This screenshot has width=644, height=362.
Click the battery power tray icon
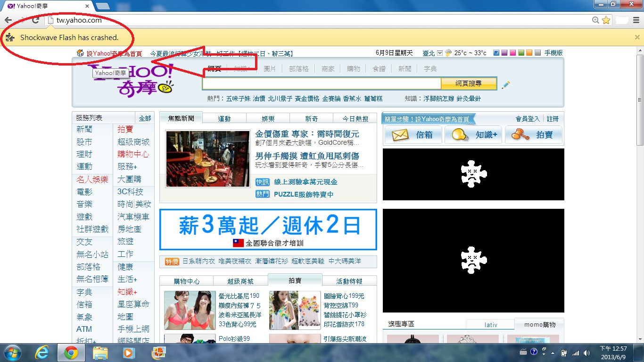[564, 353]
